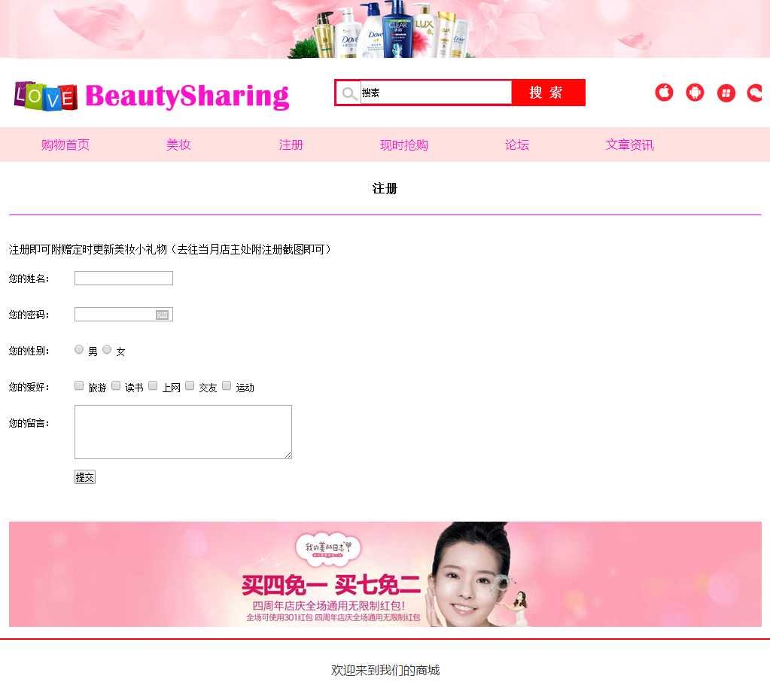Select the 男 gender radio button
The height and width of the screenshot is (700, 770).
tap(79, 349)
